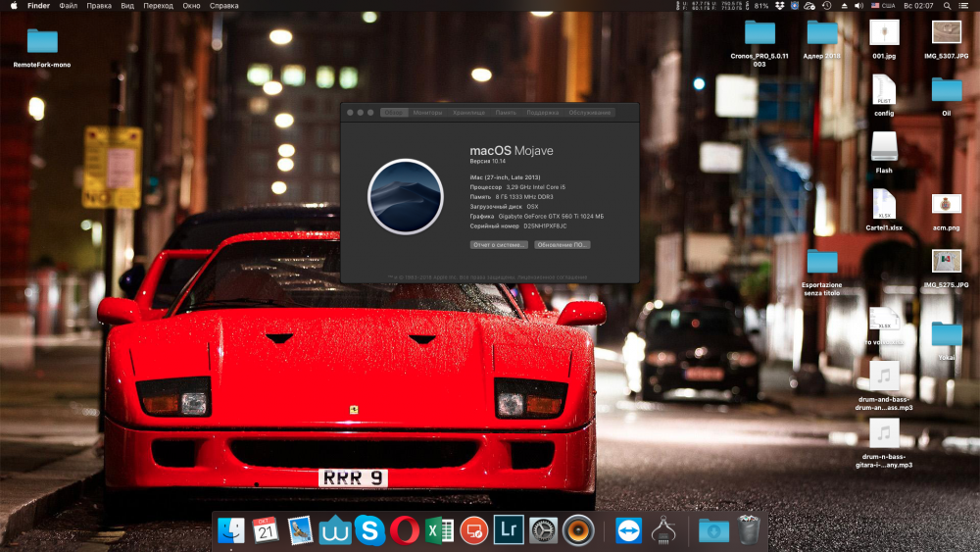980x552 pixels.
Task: Open the Trash in the Dock
Action: 748,530
